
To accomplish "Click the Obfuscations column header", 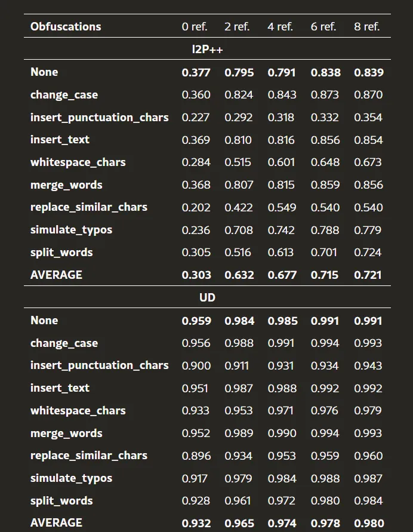I will (x=66, y=26).
